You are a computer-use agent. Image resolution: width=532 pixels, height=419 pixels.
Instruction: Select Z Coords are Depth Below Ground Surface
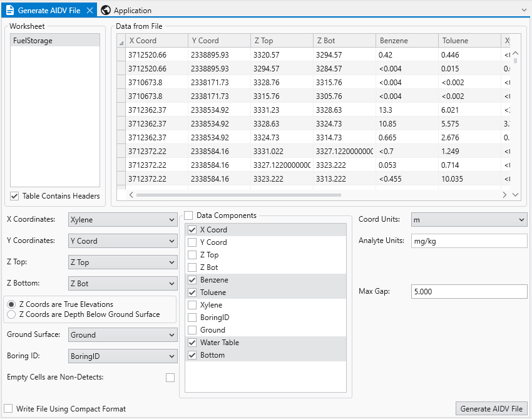click(11, 314)
